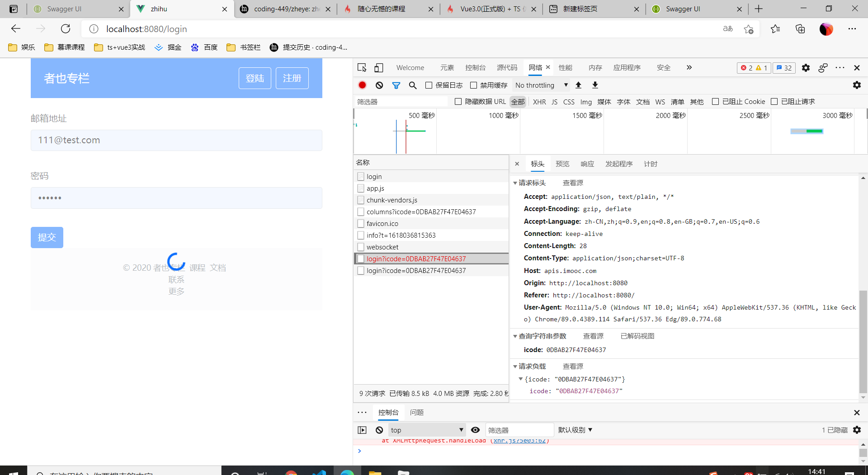Close the DevTools panel
The image size is (868, 475).
(857, 68)
